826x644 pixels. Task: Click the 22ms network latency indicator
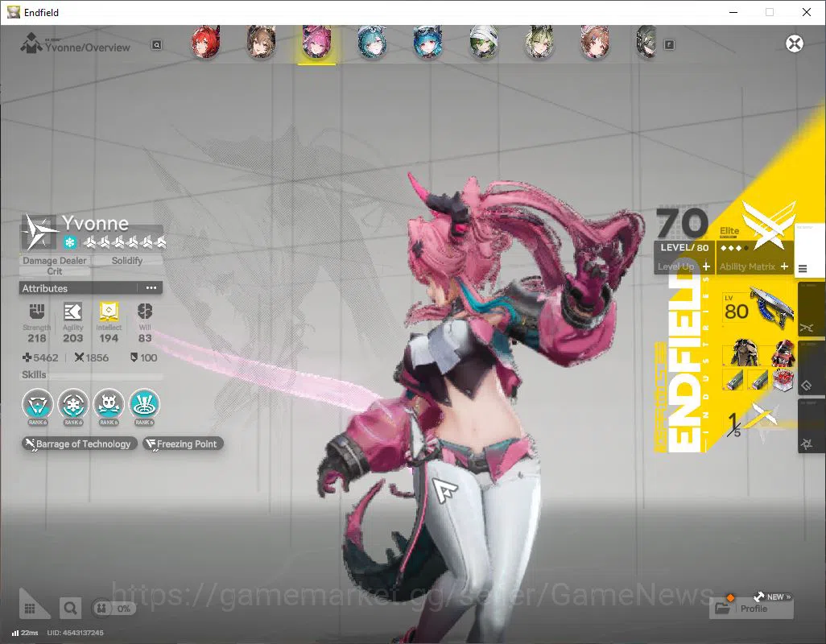click(25, 633)
